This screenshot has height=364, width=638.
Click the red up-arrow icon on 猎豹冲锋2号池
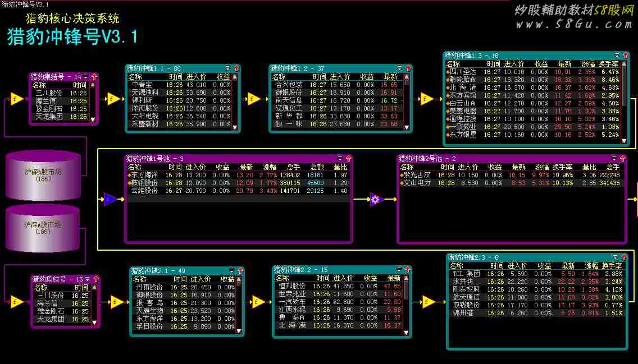point(622,158)
